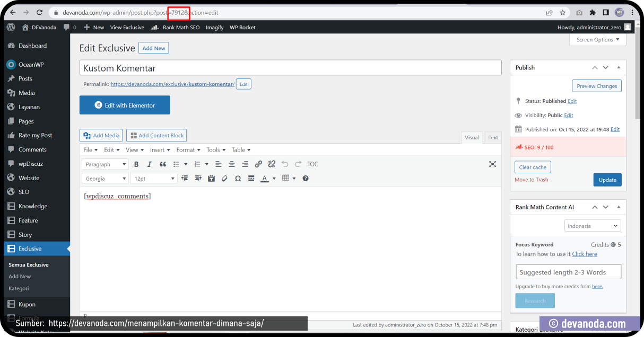Open the Georgia font family dropdown
This screenshot has width=644, height=337.
105,179
